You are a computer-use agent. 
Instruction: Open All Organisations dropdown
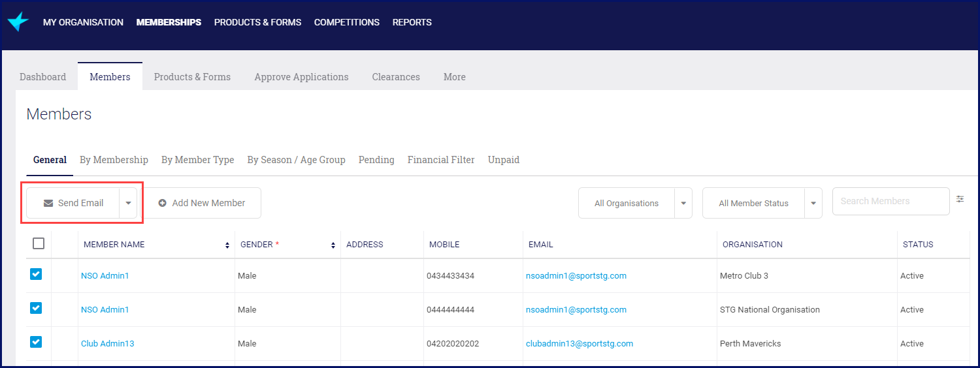point(635,203)
